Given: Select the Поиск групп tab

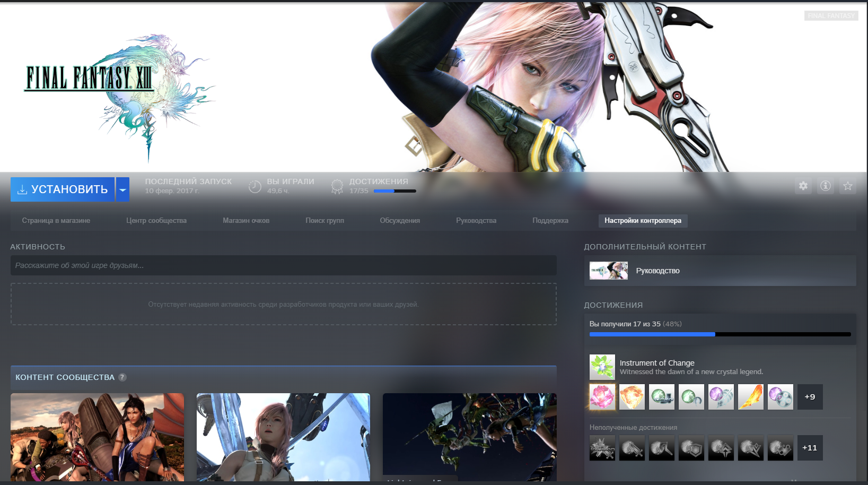Looking at the screenshot, I should coord(325,221).
